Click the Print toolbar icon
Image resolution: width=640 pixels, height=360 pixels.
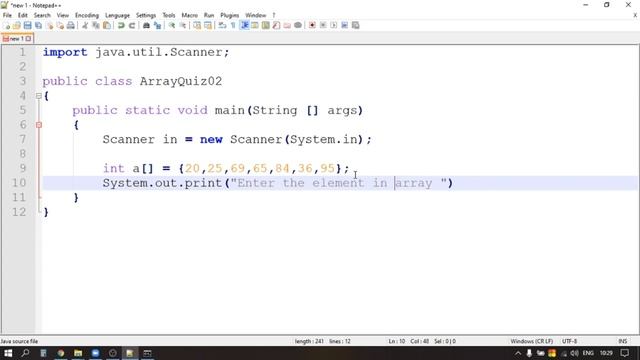tap(71, 25)
